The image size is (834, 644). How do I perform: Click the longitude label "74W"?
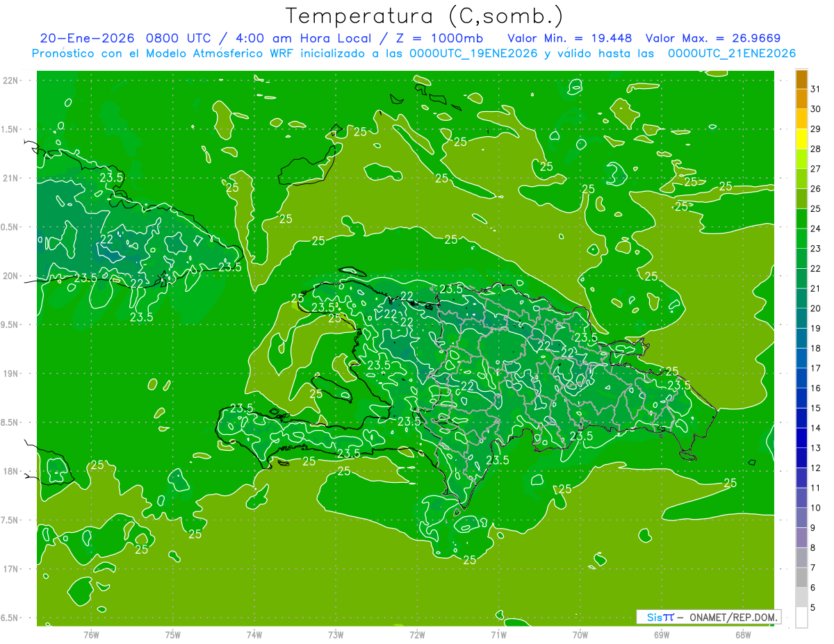[x=254, y=636]
